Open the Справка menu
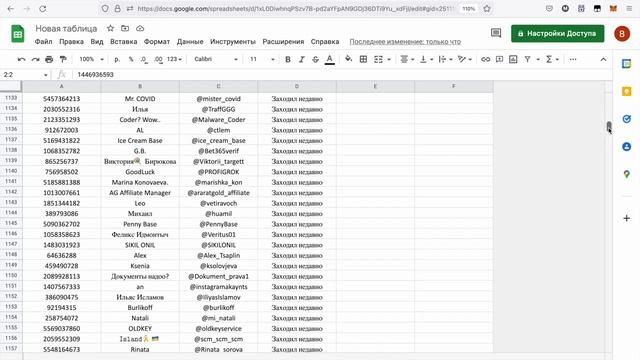This screenshot has height=360, width=640. 325,42
